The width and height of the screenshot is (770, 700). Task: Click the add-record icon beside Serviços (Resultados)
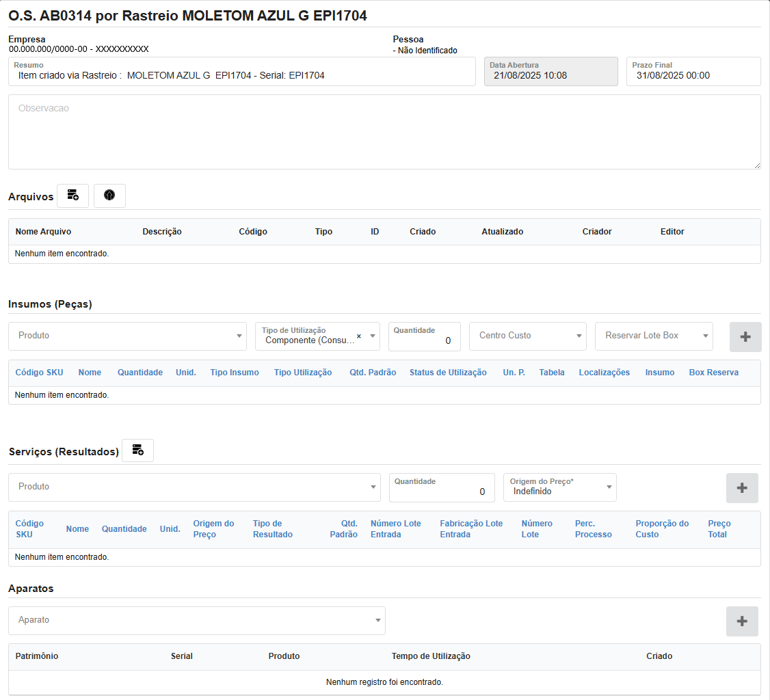tap(137, 450)
